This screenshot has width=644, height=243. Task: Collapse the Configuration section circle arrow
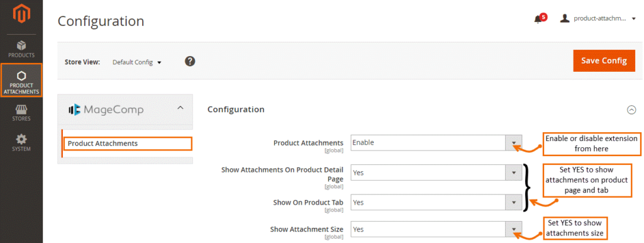coord(631,110)
